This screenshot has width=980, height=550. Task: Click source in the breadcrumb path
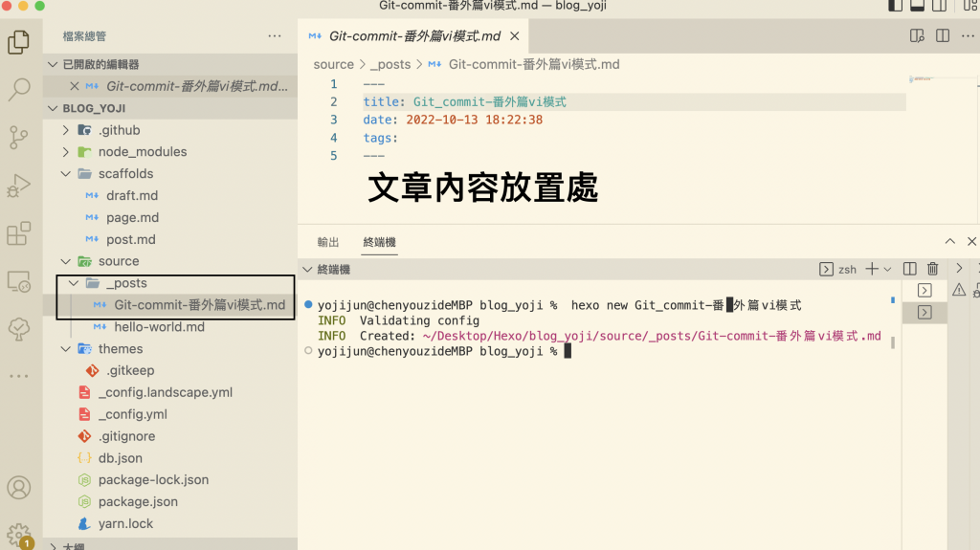coord(333,64)
